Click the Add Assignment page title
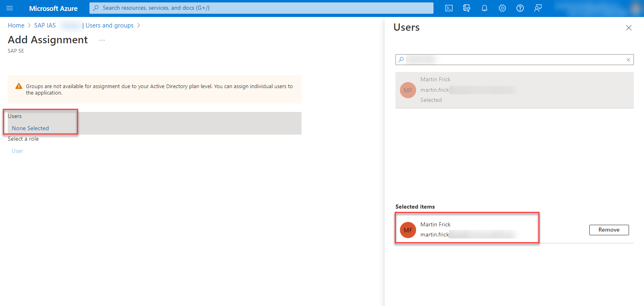Image resolution: width=644 pixels, height=306 pixels. click(48, 40)
